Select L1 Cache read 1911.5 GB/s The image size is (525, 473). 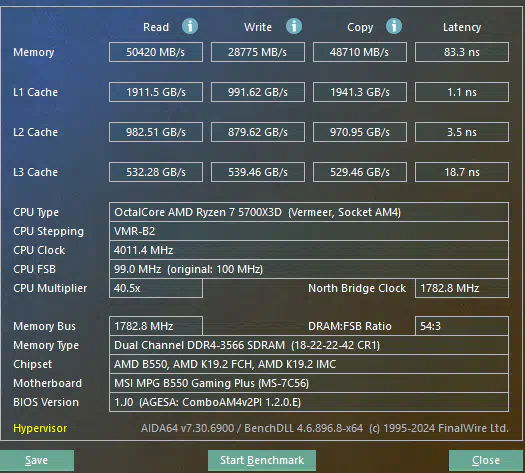(156, 92)
